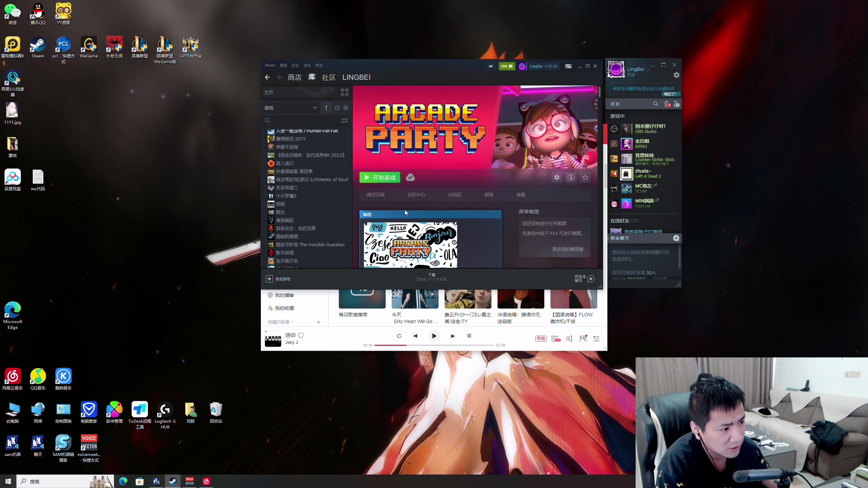Like the song 信仰 with heart icon
The image size is (868, 488).
click(301, 335)
